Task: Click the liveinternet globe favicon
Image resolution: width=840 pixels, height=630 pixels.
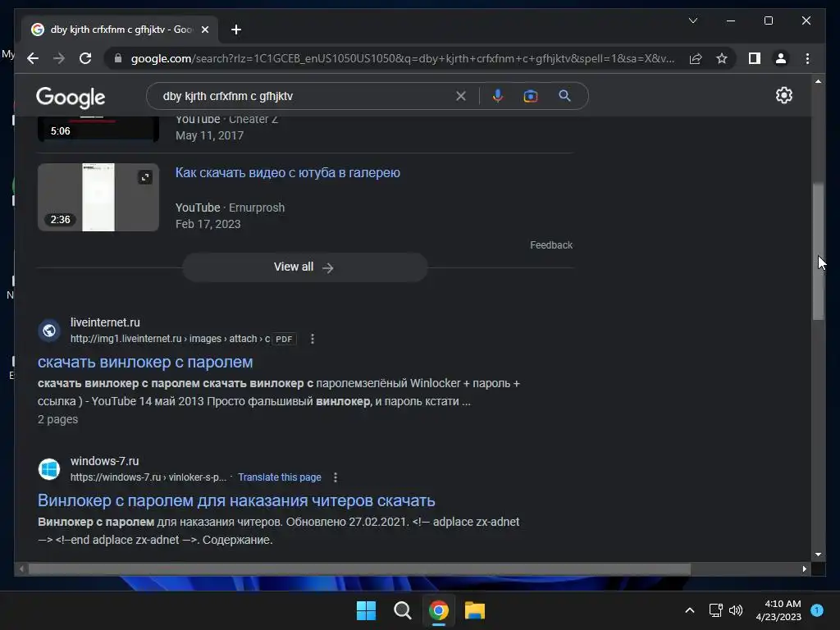Action: coord(49,331)
